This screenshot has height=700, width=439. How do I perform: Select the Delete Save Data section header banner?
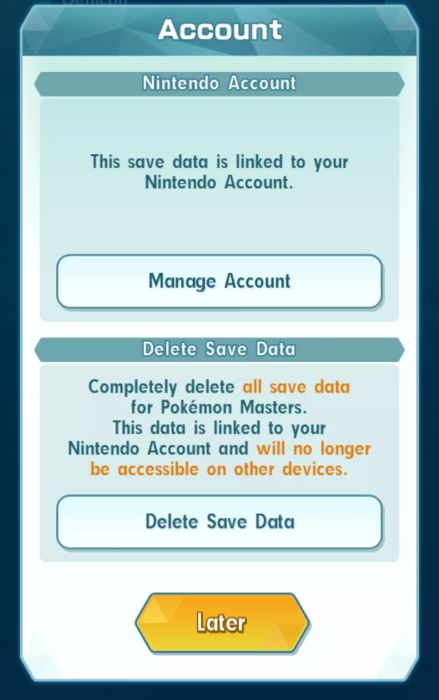[x=219, y=349]
